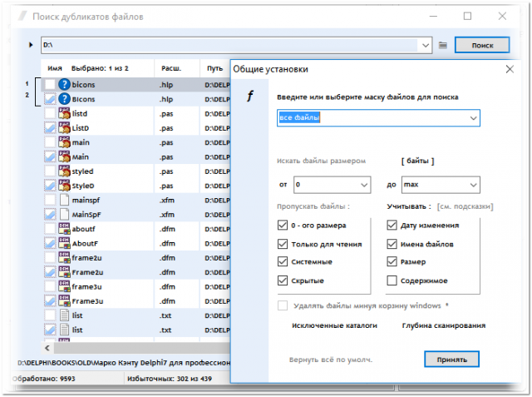Click Избыточных: 302 из 439 status entry
The height and width of the screenshot is (397, 532).
170,379
